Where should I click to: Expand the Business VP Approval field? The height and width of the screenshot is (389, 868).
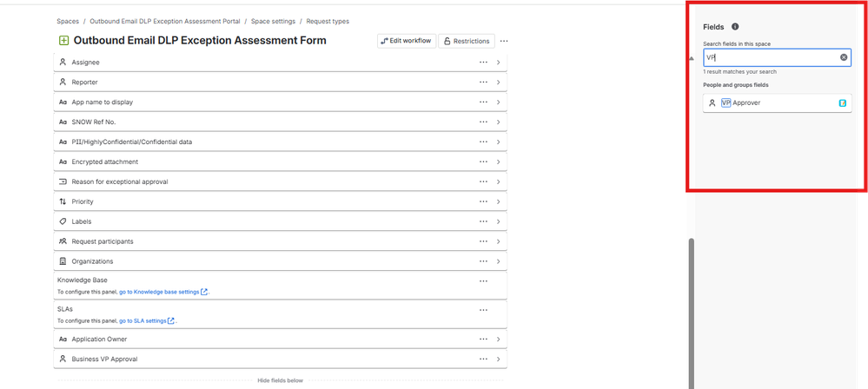click(280, 359)
